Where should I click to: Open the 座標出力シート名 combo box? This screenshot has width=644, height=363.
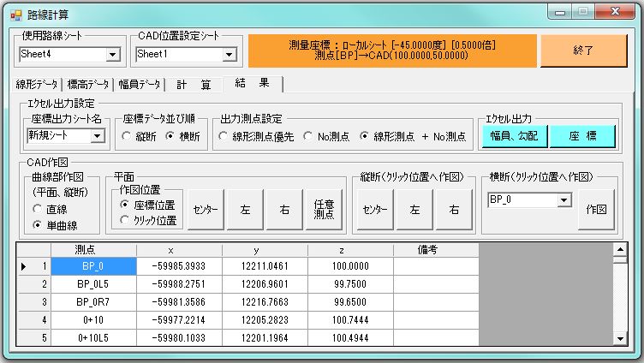(x=97, y=136)
